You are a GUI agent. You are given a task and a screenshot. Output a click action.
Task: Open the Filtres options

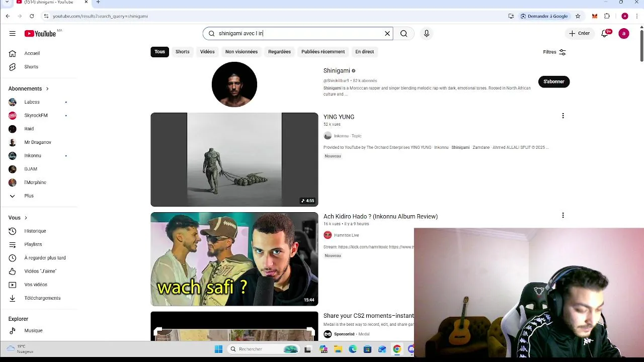click(x=554, y=52)
